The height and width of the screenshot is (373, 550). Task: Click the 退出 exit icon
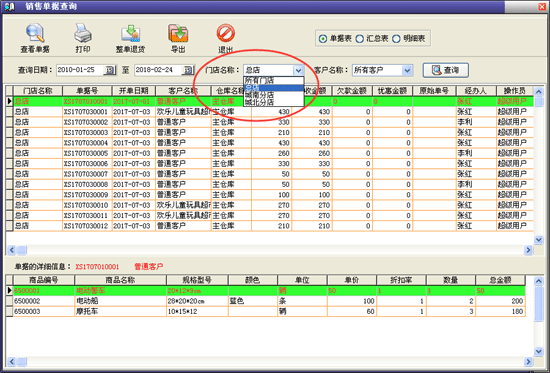226,33
